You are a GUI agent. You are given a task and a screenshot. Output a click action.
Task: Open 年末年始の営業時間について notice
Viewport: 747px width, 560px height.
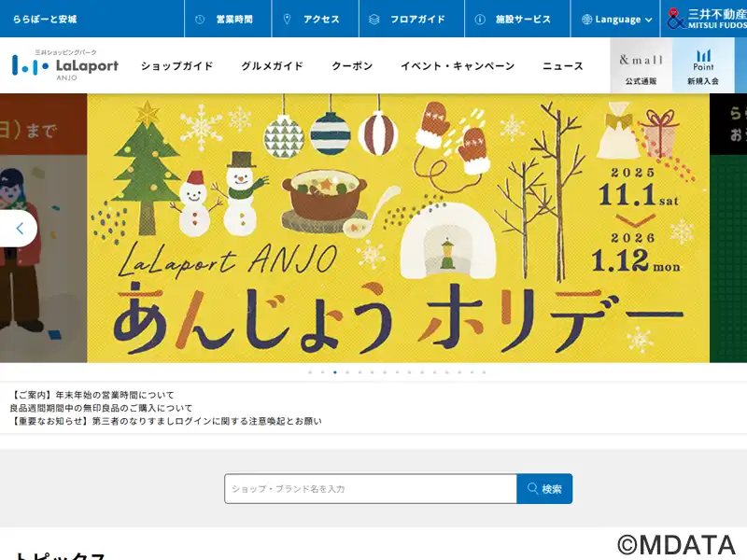[x=92, y=395]
